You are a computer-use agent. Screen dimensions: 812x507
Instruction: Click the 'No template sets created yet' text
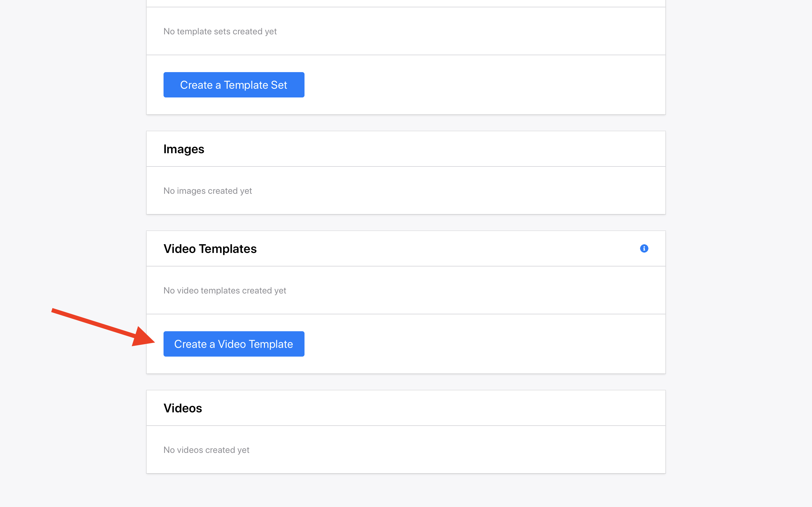point(220,32)
